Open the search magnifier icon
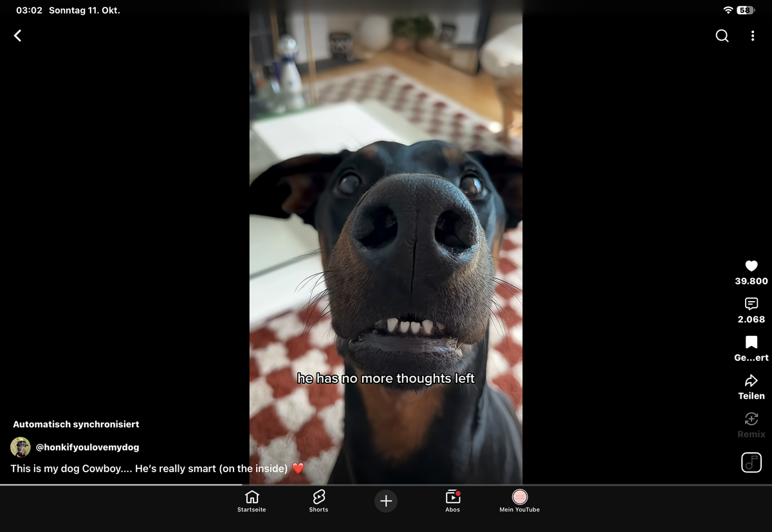 pos(722,36)
